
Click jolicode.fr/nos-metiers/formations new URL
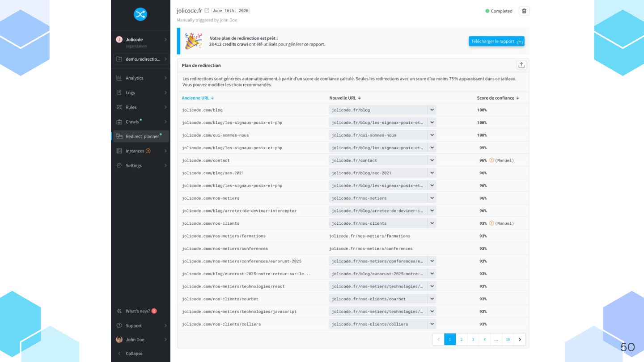369,236
